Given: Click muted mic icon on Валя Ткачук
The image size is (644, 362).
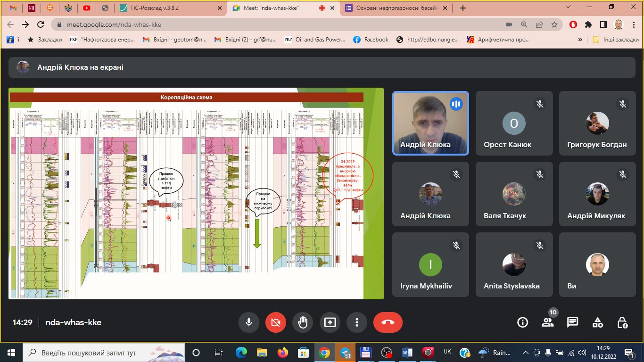Looking at the screenshot, I should click(x=539, y=174).
